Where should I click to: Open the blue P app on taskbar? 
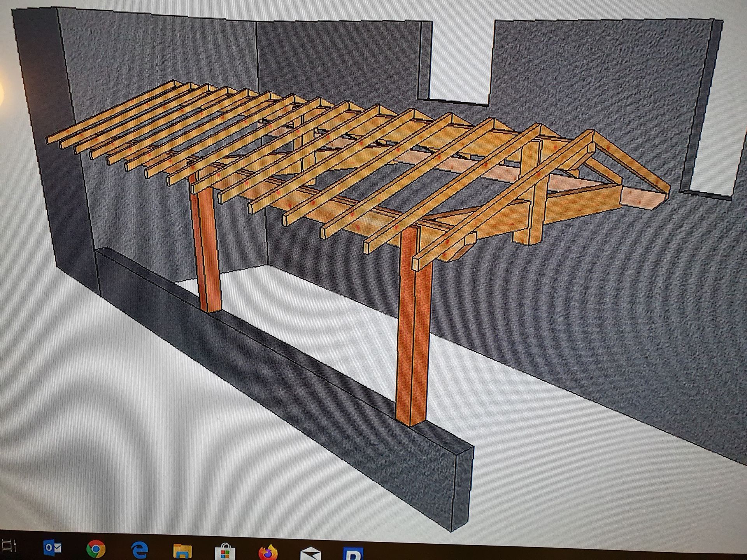pos(353,554)
